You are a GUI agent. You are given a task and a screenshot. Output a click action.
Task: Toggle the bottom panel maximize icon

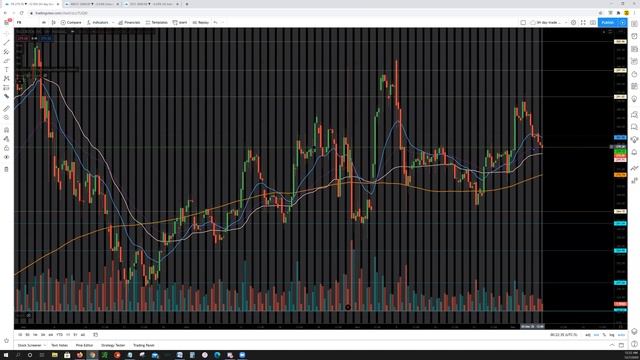pyautogui.click(x=622, y=345)
